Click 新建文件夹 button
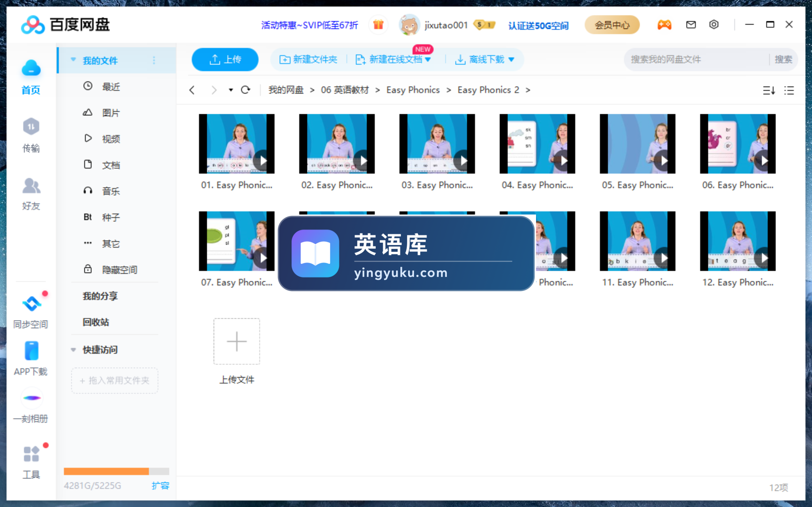 pyautogui.click(x=308, y=60)
